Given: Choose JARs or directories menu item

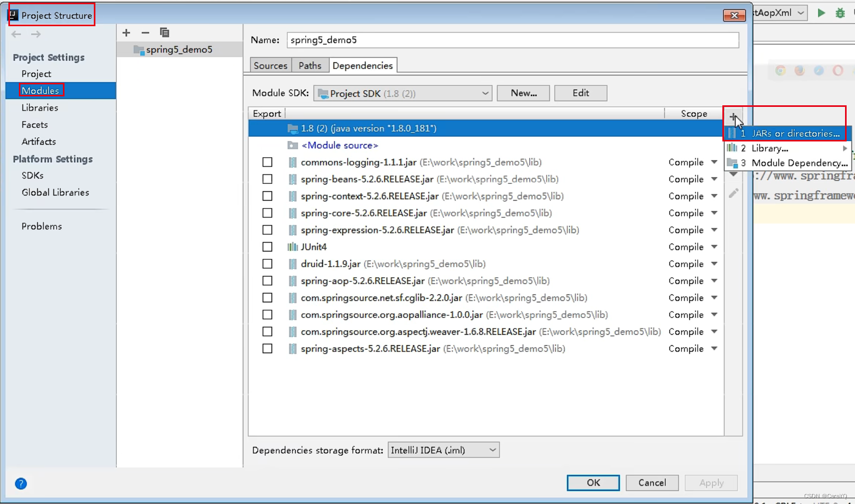Looking at the screenshot, I should click(788, 134).
